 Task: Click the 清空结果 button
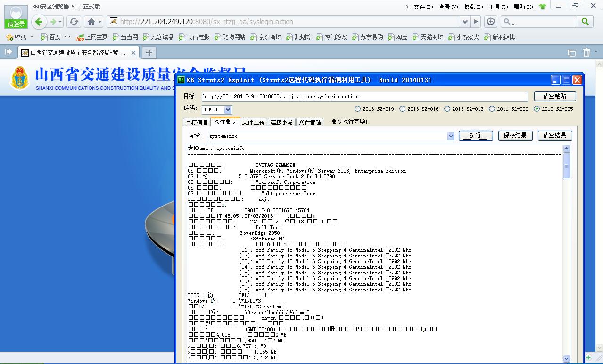coord(554,135)
